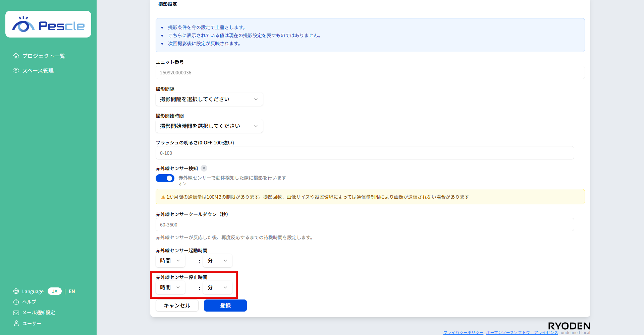Click the yellow warning triangle icon
The image size is (644, 335).
pyautogui.click(x=163, y=197)
